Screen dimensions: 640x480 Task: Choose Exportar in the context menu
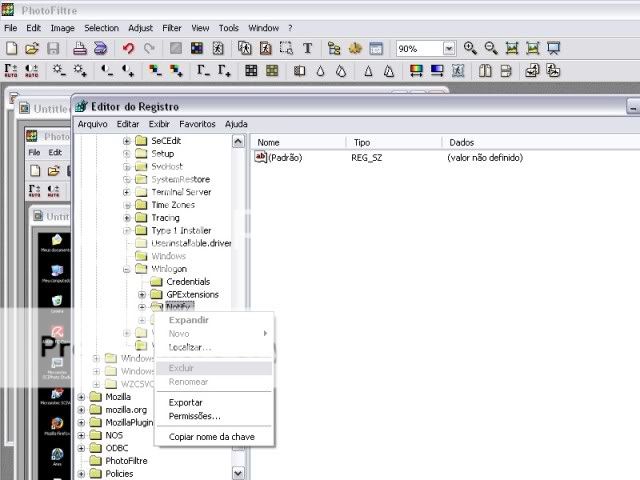pyautogui.click(x=214, y=402)
